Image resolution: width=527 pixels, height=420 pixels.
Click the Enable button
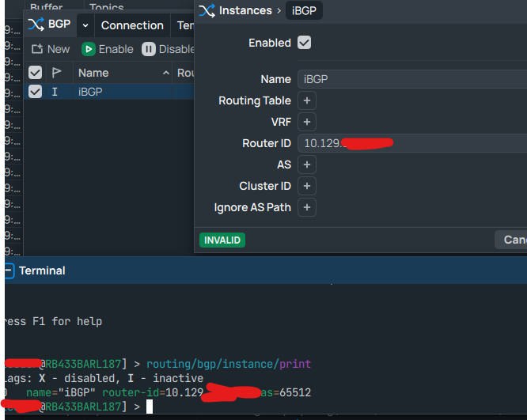point(107,49)
